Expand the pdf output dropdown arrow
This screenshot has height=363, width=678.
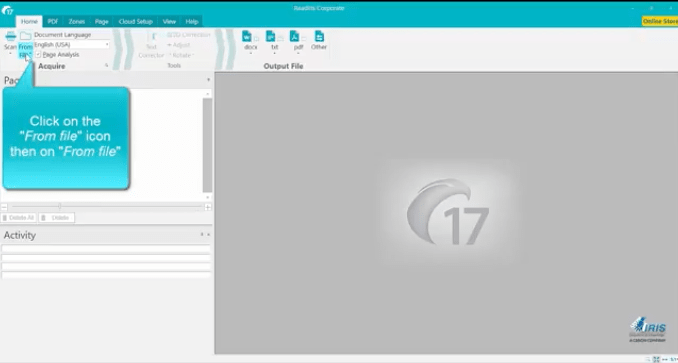point(298,54)
